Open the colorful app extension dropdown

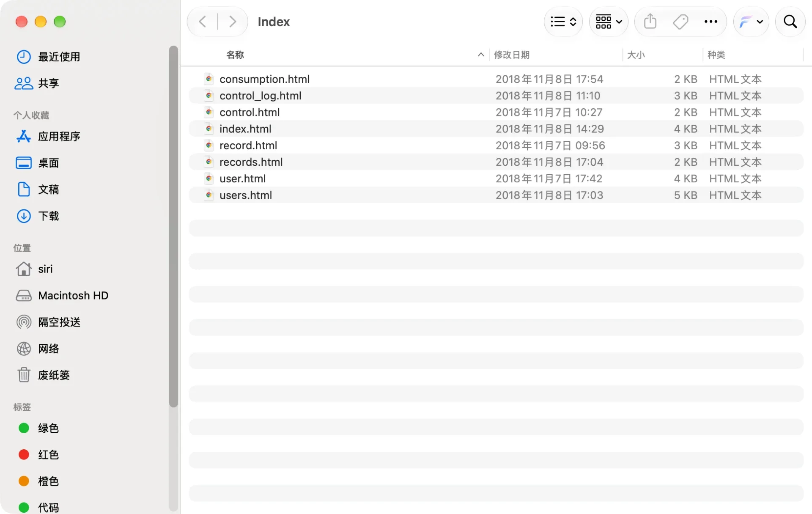tap(751, 22)
